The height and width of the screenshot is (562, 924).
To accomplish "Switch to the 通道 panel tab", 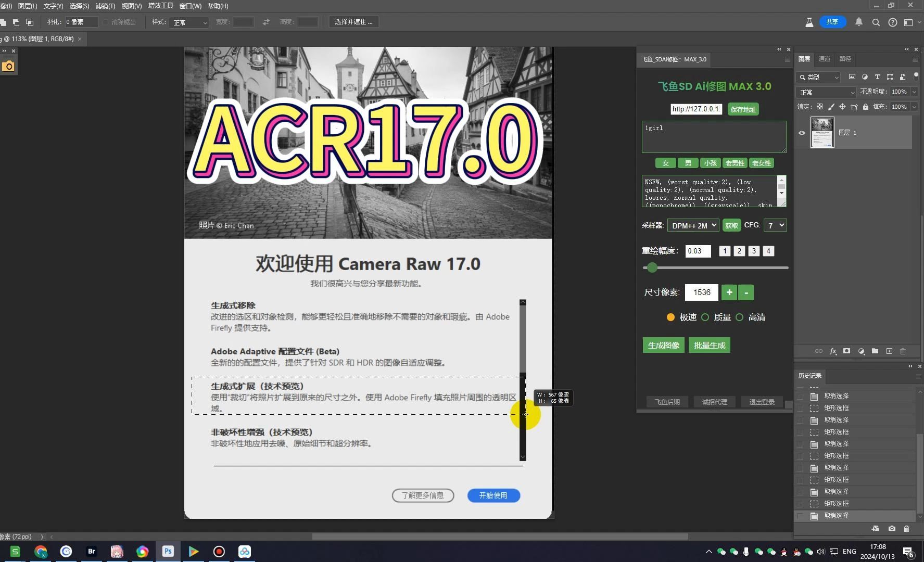I will click(x=824, y=59).
